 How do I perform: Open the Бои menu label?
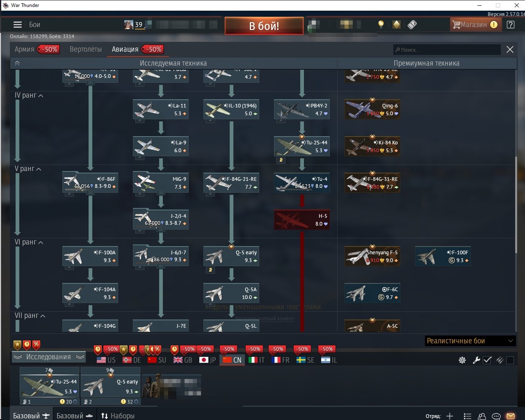point(34,25)
